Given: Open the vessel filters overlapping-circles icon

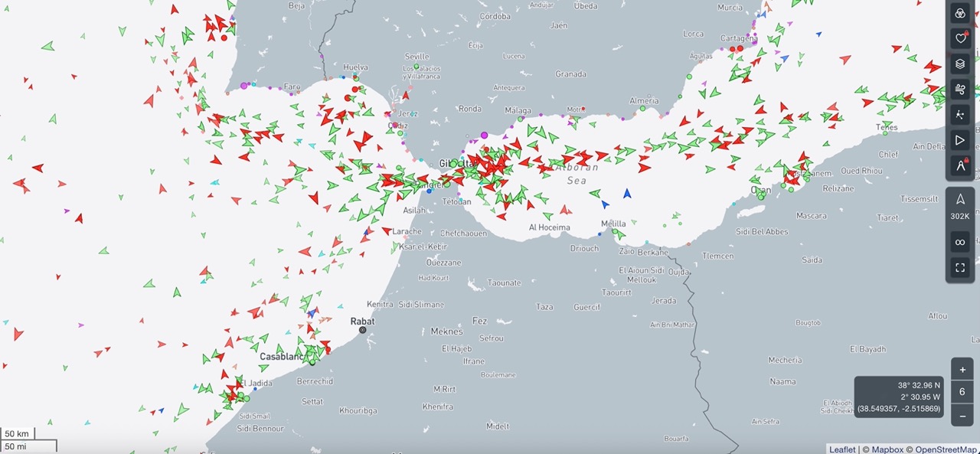Looking at the screenshot, I should [960, 13].
